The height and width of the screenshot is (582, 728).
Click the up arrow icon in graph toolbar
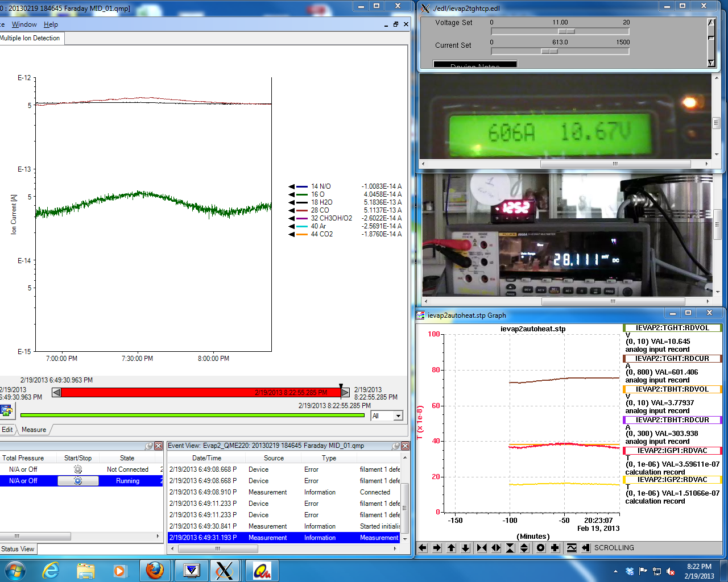pyautogui.click(x=452, y=548)
